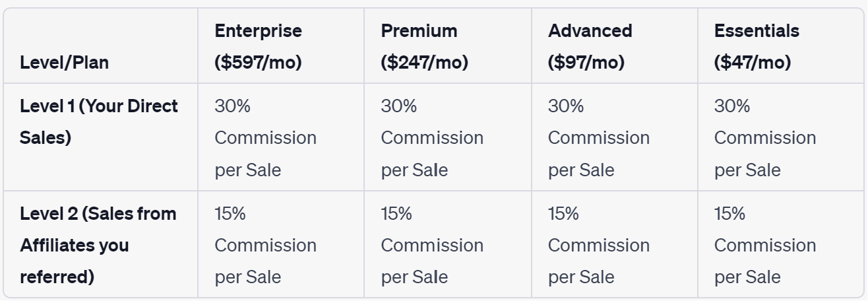
Task: Click the $97/mo price text
Action: 586,63
